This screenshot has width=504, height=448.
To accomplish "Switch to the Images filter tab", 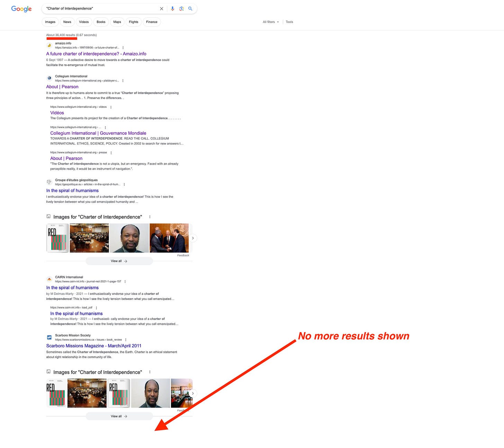I will click(x=50, y=22).
